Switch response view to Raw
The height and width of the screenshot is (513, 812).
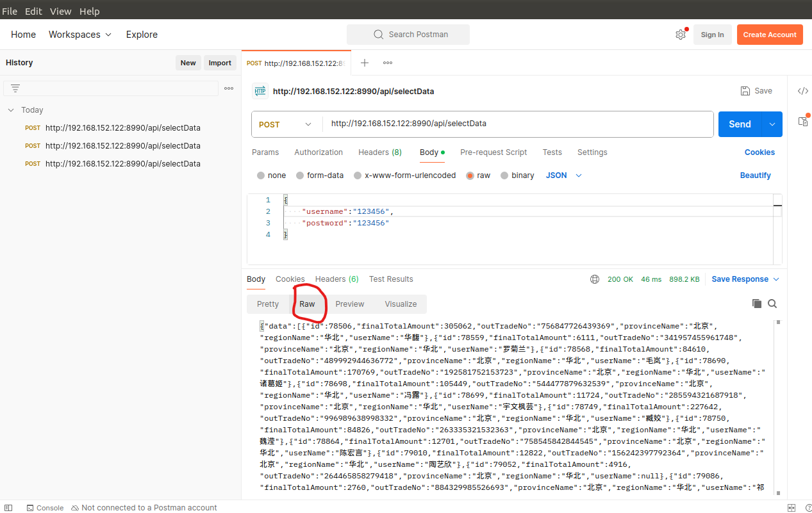point(307,304)
